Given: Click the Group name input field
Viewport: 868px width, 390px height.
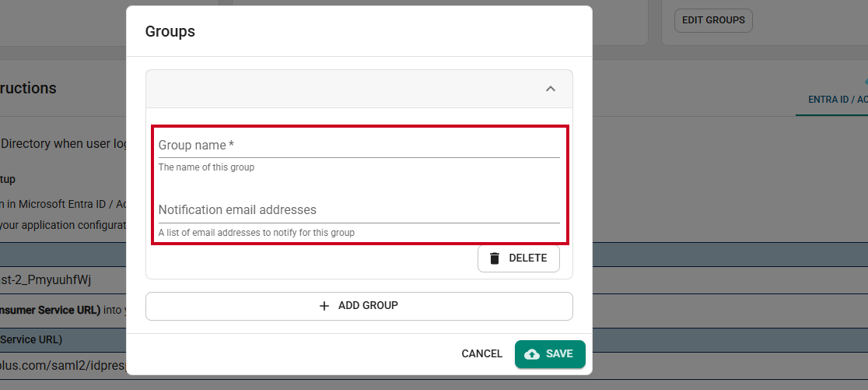Looking at the screenshot, I should tap(359, 145).
